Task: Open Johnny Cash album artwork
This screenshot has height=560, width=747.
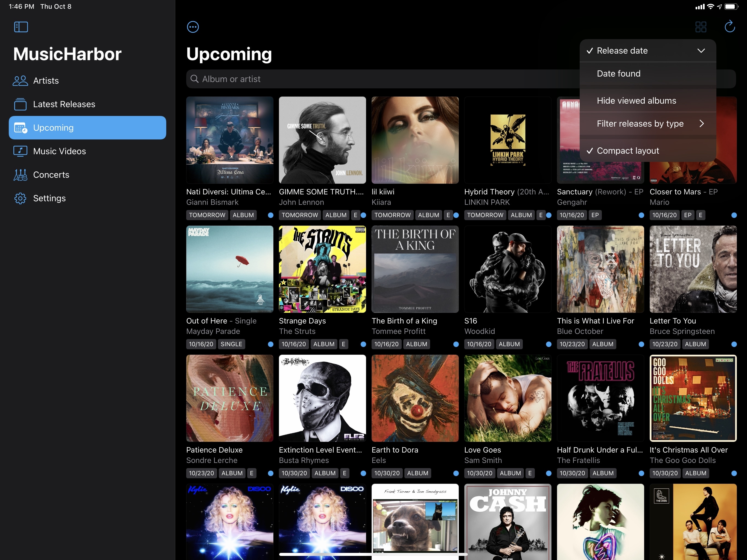Action: [x=507, y=522]
